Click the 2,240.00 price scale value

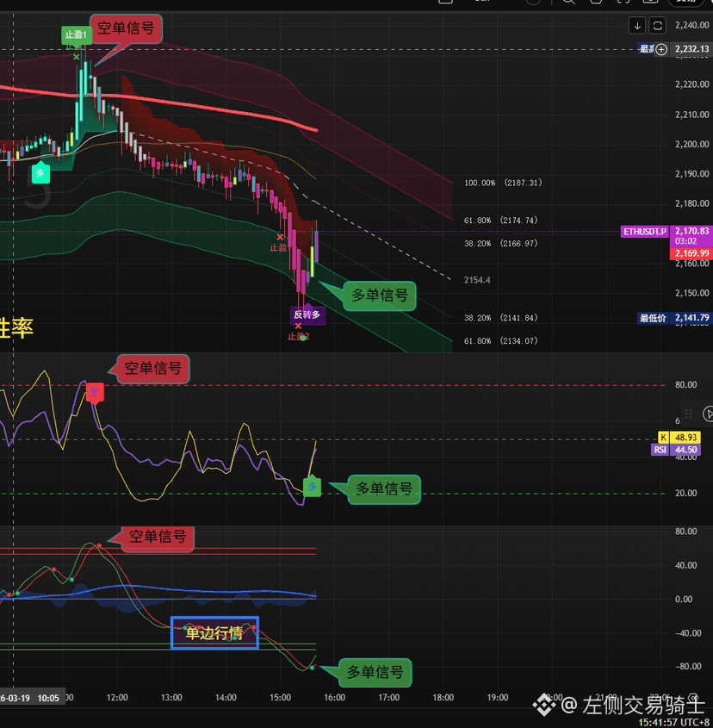pyautogui.click(x=691, y=25)
